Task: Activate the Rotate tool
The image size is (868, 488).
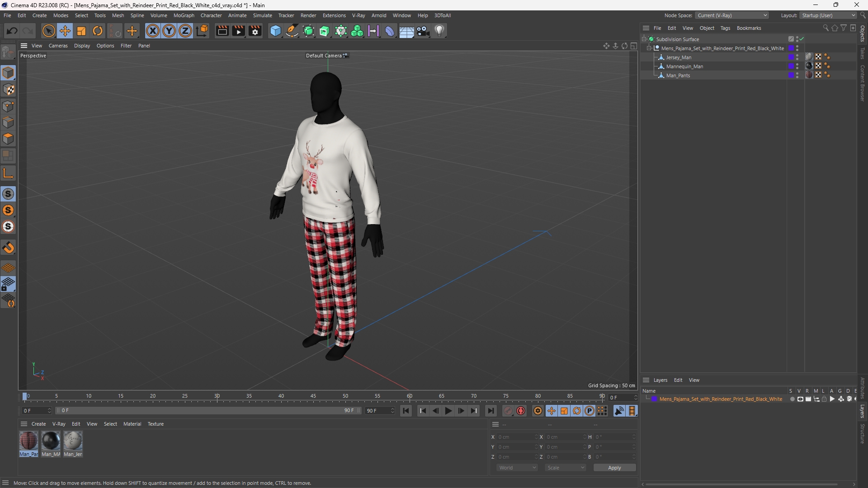Action: click(98, 31)
